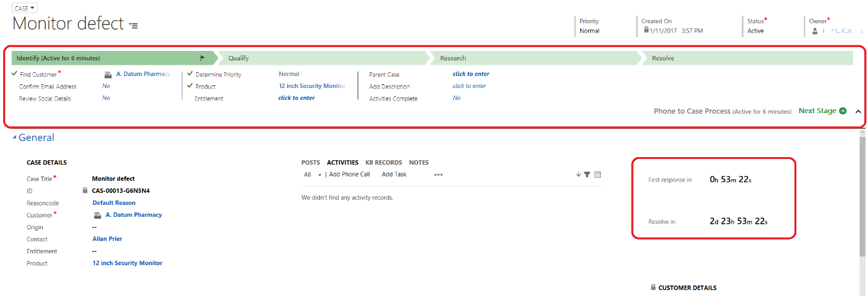Open the Allan Prier contact link
This screenshot has width=868, height=296.
(107, 239)
